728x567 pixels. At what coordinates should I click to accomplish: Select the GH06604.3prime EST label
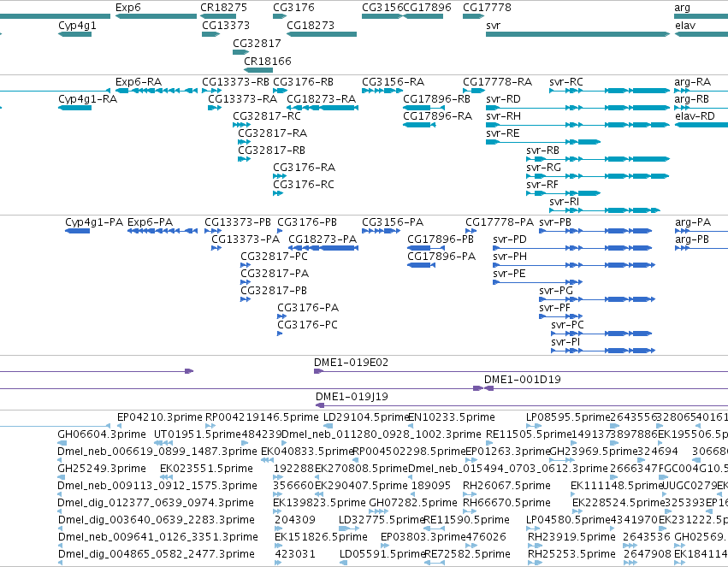pos(102,434)
